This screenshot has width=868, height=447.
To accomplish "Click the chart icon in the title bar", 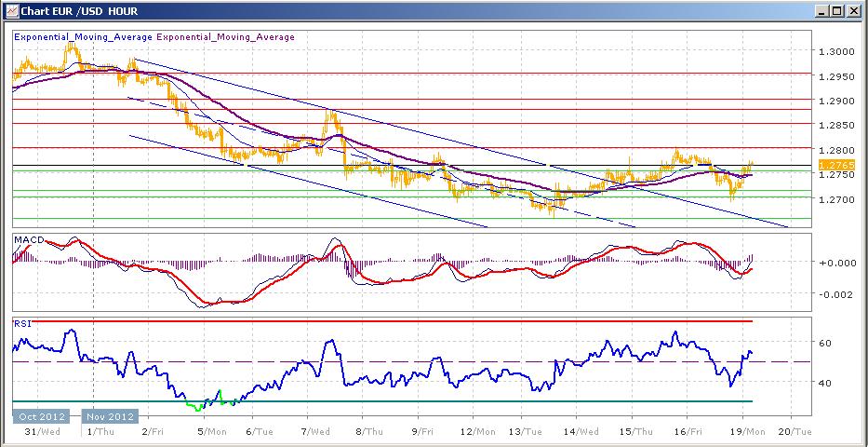I will [9, 10].
